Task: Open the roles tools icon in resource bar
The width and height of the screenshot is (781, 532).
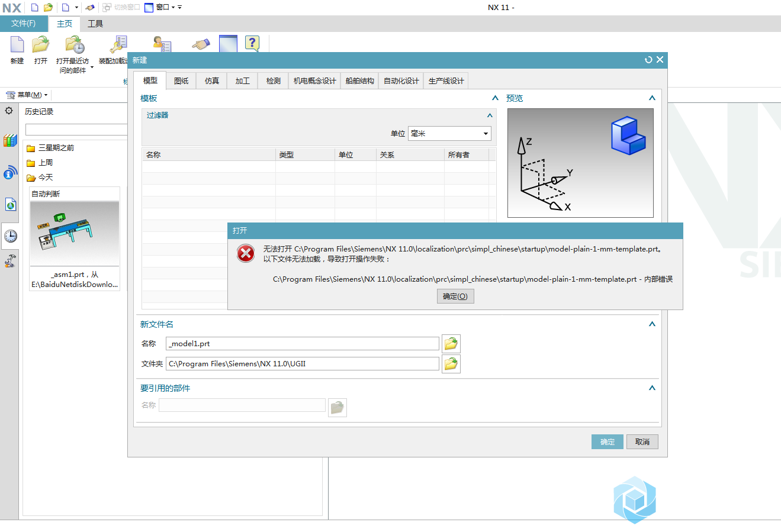Action: pyautogui.click(x=10, y=261)
